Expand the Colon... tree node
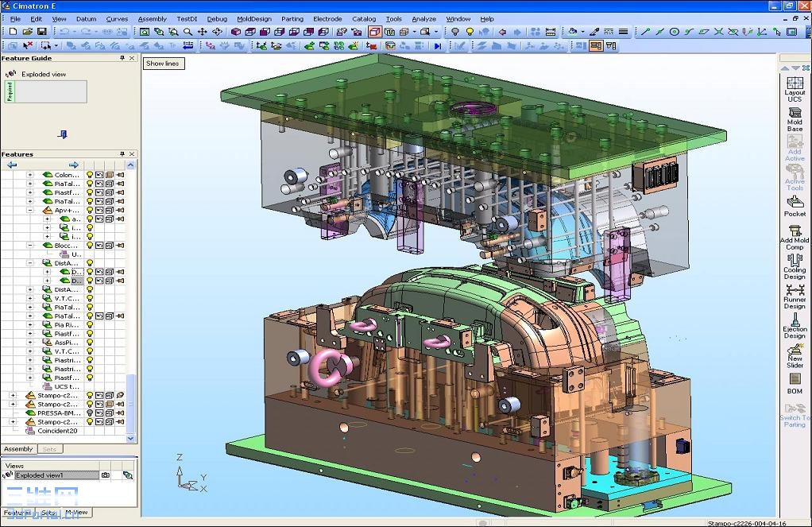 [x=30, y=175]
